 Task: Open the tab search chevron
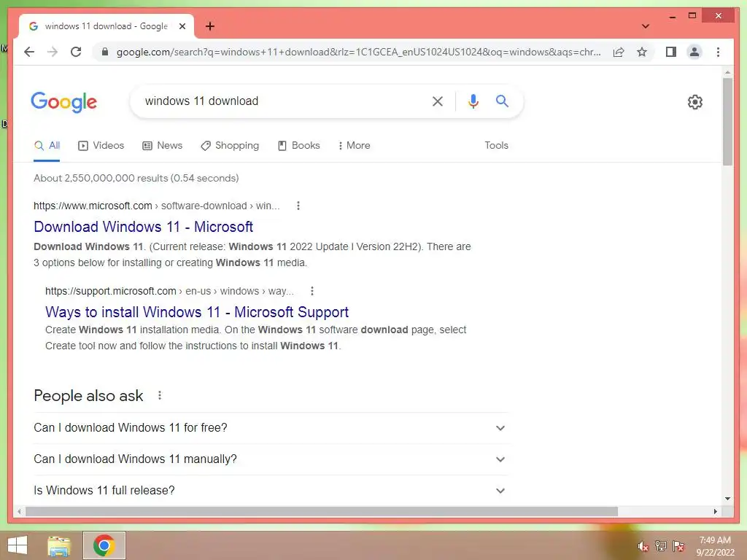tap(646, 26)
